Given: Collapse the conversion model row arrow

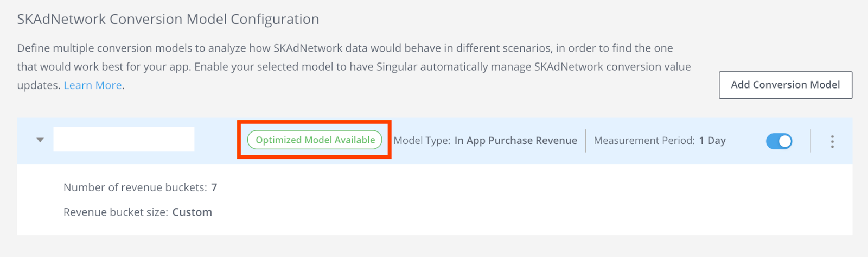Looking at the screenshot, I should point(40,140).
